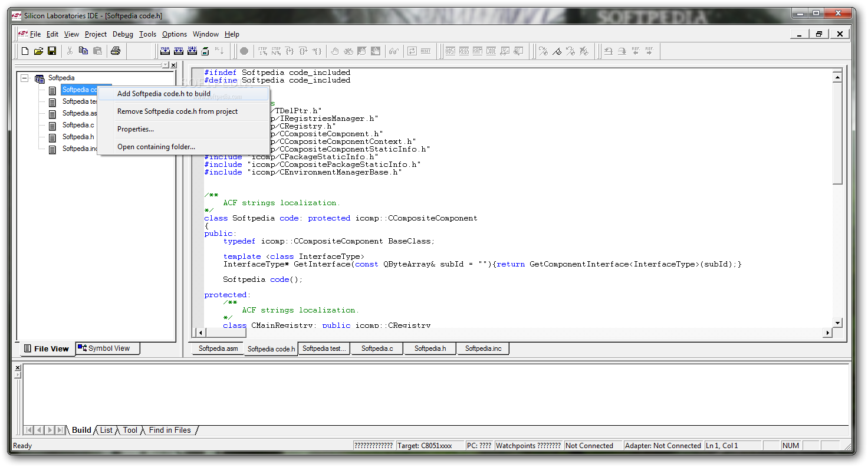
Task: Open the File menu
Action: click(x=35, y=34)
